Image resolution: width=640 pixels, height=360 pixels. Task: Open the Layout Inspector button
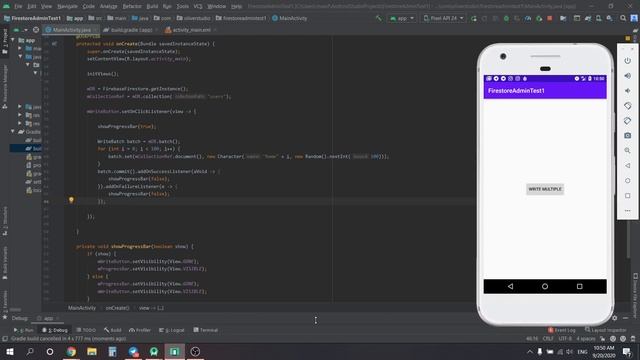pos(606,330)
